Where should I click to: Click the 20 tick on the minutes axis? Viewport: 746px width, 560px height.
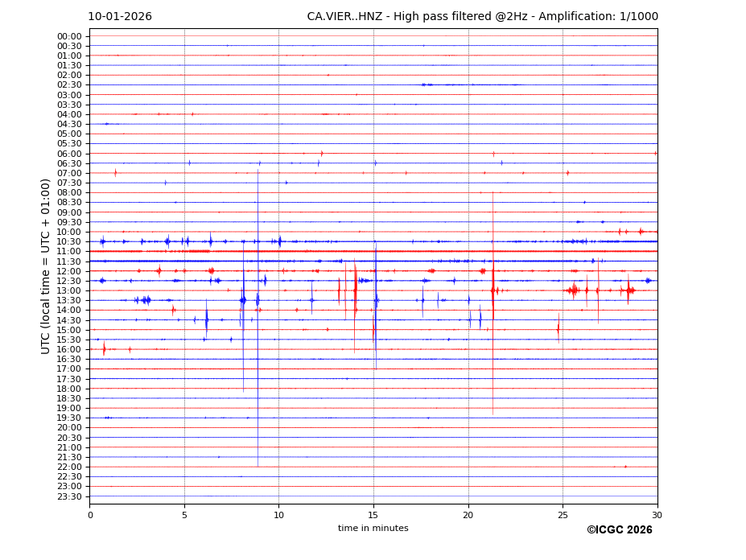click(x=468, y=514)
